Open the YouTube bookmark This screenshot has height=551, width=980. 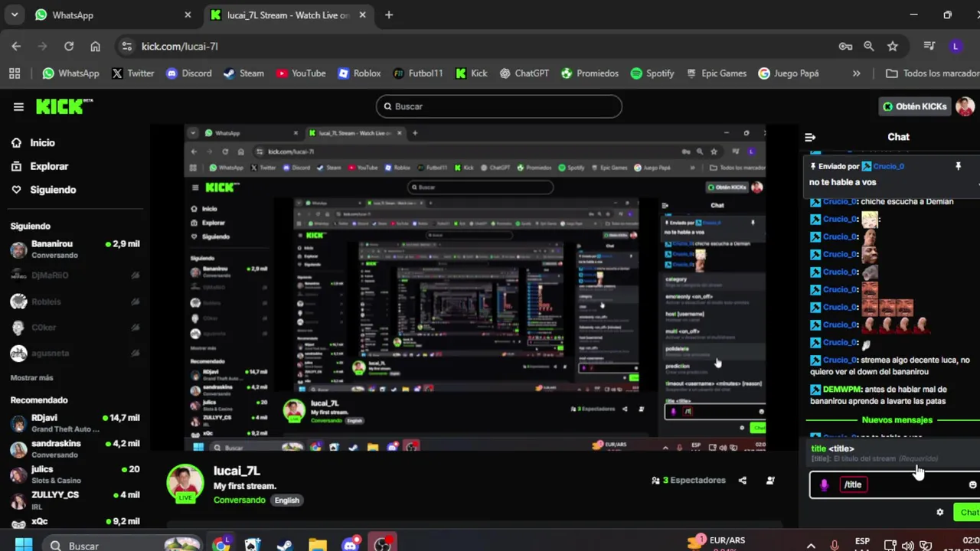click(301, 73)
